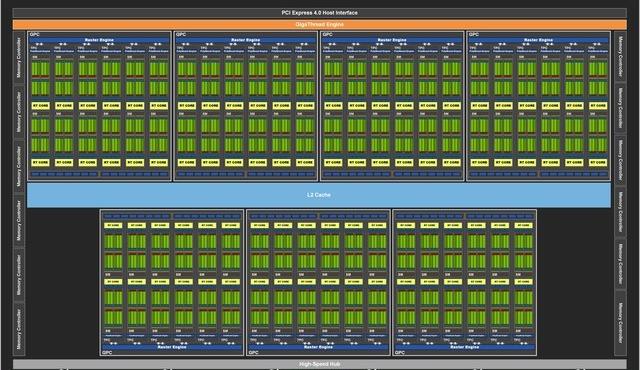Click the lowest Memory Controller on left edge
Screen dimensions: 640x370
coord(19,329)
